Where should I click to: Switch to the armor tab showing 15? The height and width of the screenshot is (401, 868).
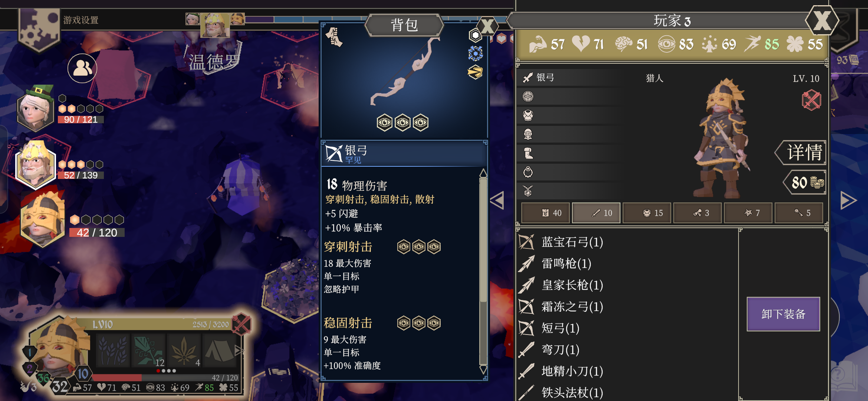tap(647, 213)
